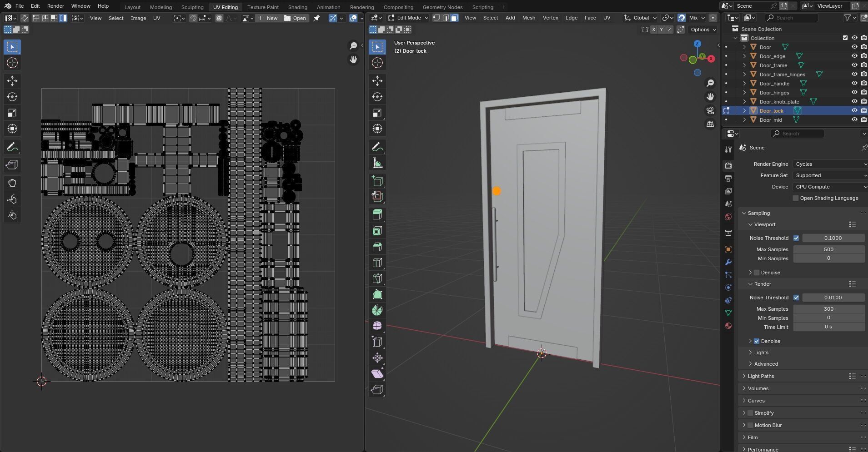
Task: Select the UV editor Transform tool
Action: click(x=12, y=129)
